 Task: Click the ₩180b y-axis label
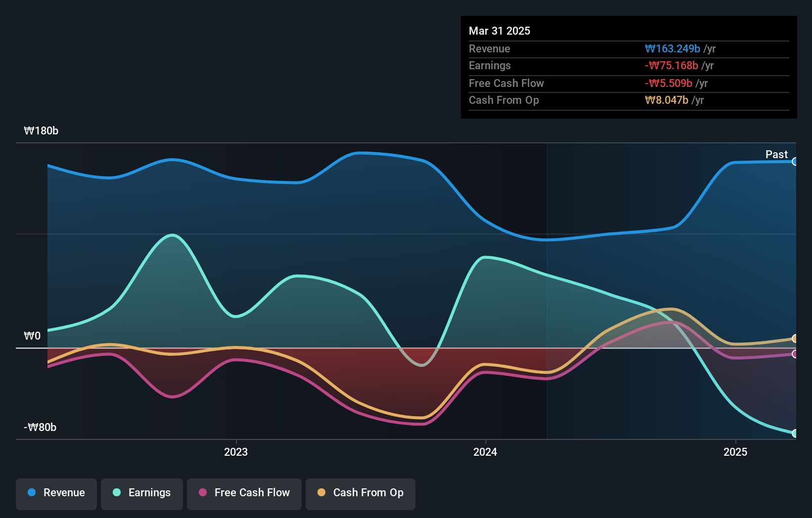pos(41,131)
